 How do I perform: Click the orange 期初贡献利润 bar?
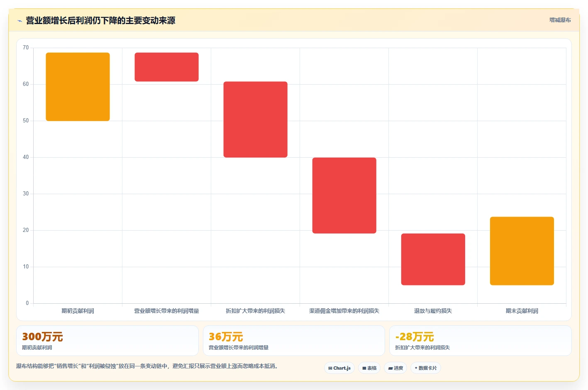tap(78, 87)
